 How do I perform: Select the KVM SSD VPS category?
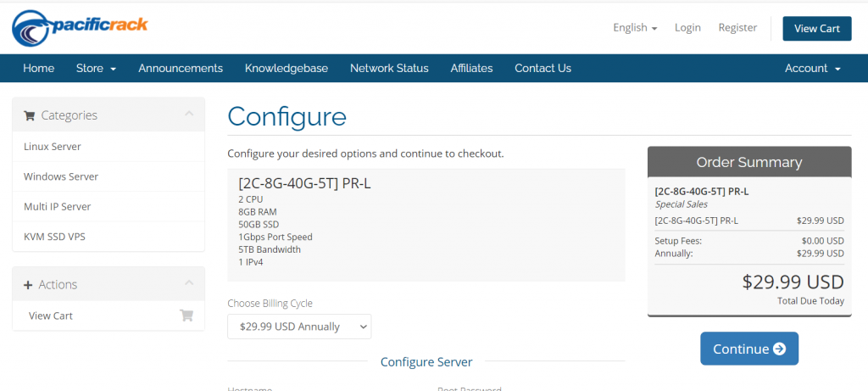pos(108,237)
